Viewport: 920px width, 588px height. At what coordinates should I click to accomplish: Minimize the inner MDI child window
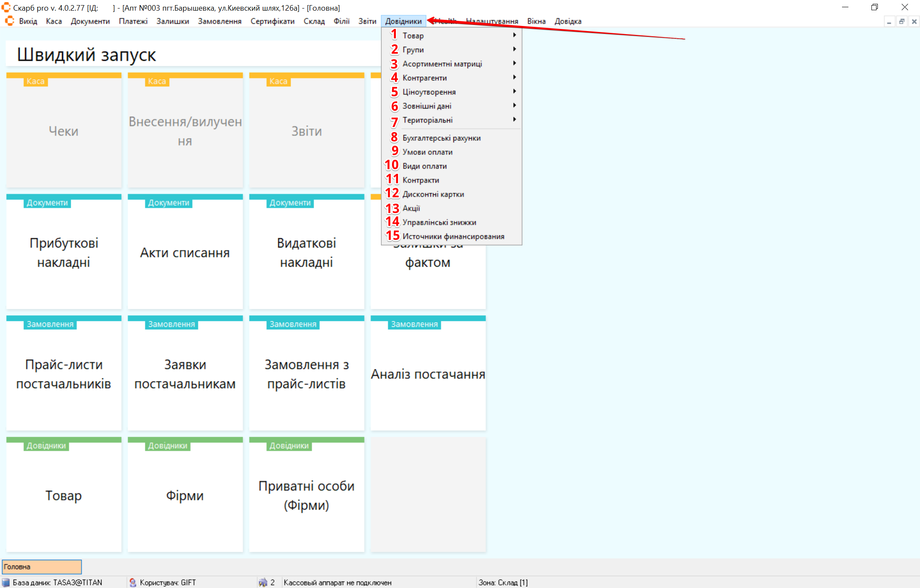(889, 21)
